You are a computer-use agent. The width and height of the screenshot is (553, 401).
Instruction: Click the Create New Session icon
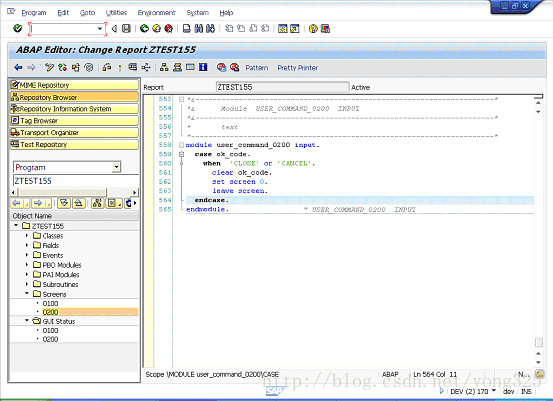coord(282,29)
